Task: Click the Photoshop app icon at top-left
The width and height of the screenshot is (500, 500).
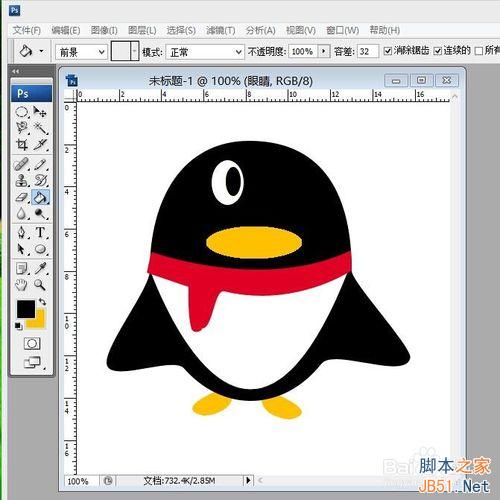Action: click(x=15, y=10)
